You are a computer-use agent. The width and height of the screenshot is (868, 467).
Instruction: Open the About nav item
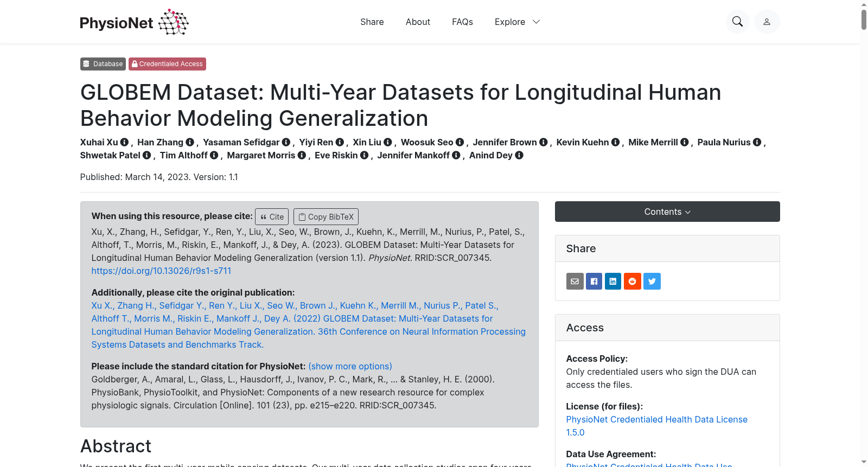tap(418, 22)
